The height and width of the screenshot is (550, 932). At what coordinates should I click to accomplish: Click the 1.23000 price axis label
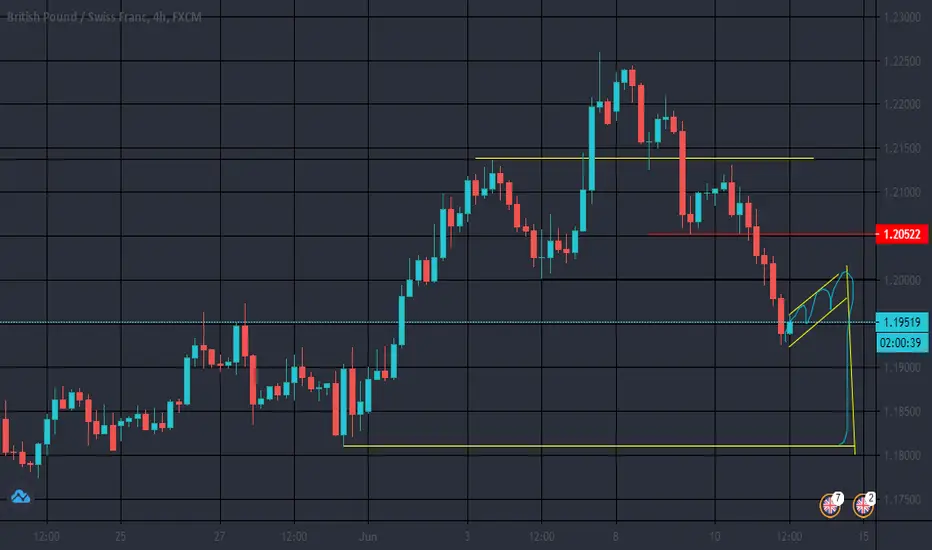coord(902,17)
